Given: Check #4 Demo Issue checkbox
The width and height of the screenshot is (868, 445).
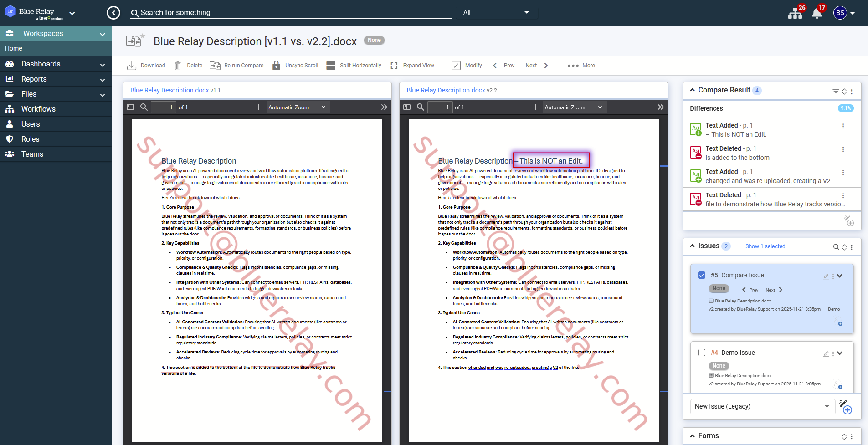Looking at the screenshot, I should [702, 353].
